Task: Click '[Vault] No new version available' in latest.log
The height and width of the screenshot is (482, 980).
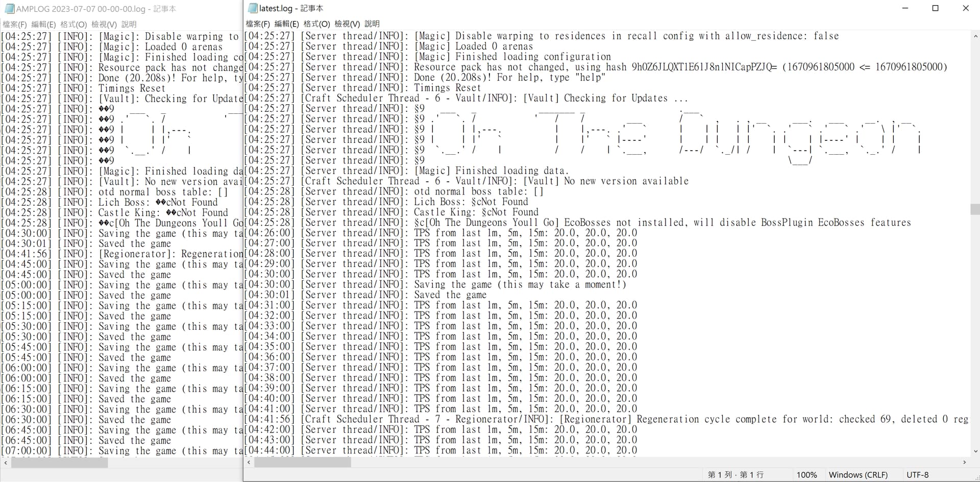Action: coord(466,181)
